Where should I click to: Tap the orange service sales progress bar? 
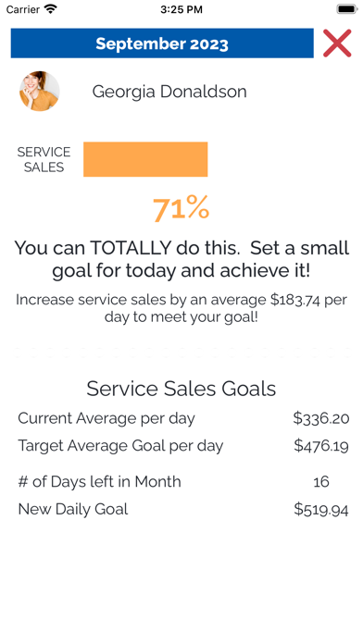tap(145, 159)
